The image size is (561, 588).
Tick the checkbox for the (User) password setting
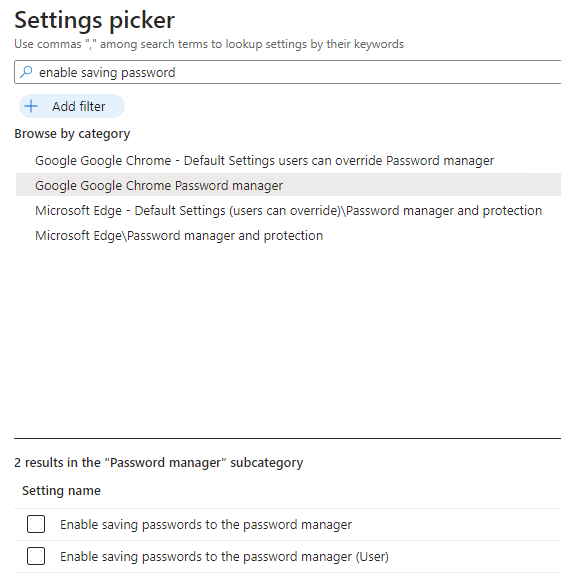click(x=36, y=556)
